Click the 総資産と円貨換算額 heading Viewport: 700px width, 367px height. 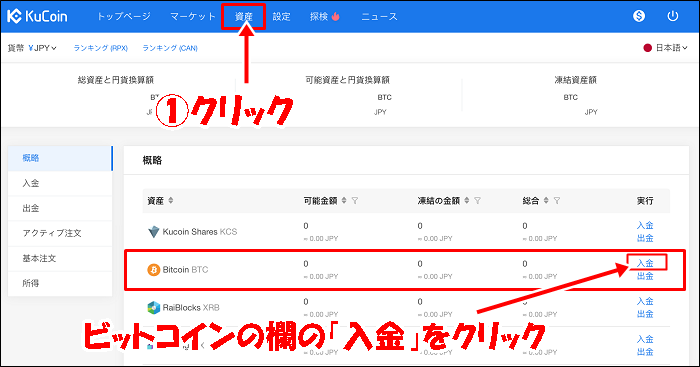pos(116,80)
